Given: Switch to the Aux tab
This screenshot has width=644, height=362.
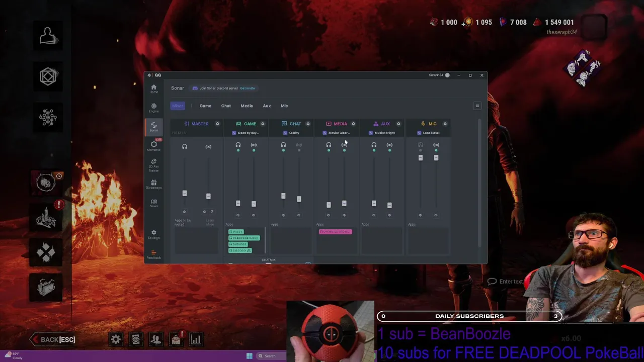Looking at the screenshot, I should (x=267, y=106).
